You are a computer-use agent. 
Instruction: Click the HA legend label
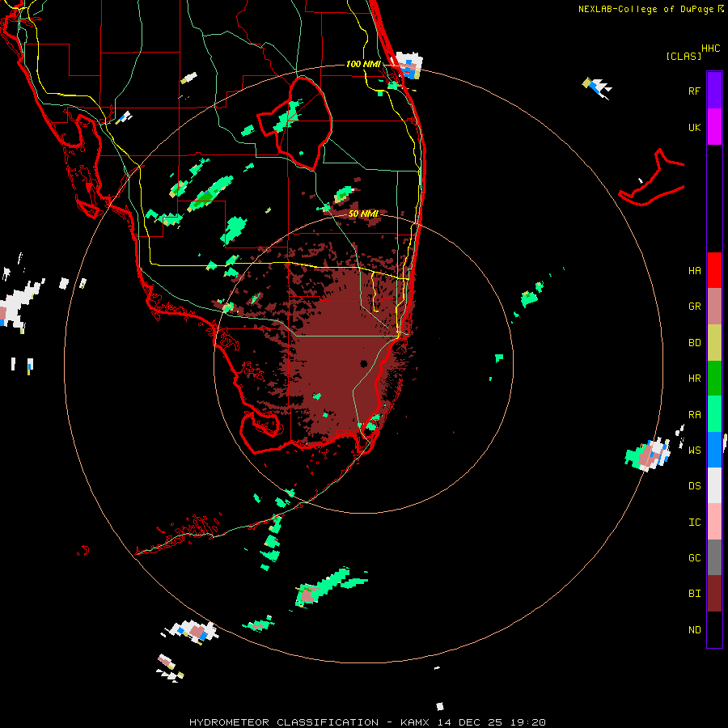694,271
